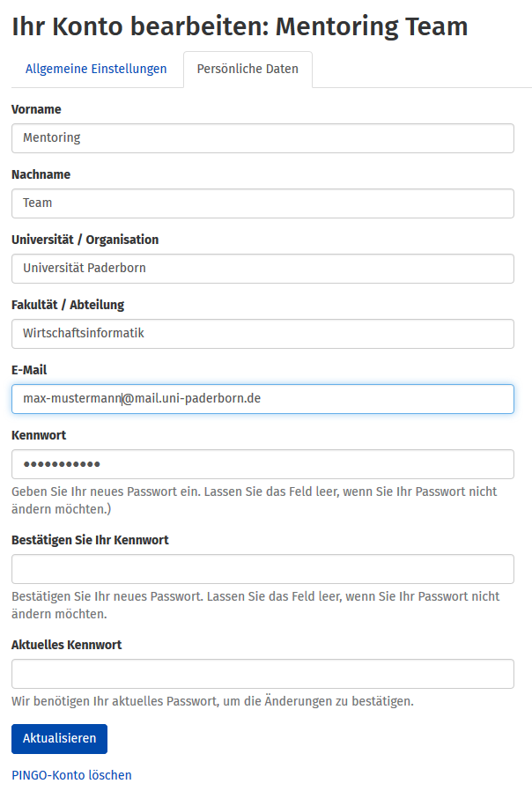The width and height of the screenshot is (532, 791).
Task: Switch to Allgemeine Einstellungen tab
Action: (96, 69)
